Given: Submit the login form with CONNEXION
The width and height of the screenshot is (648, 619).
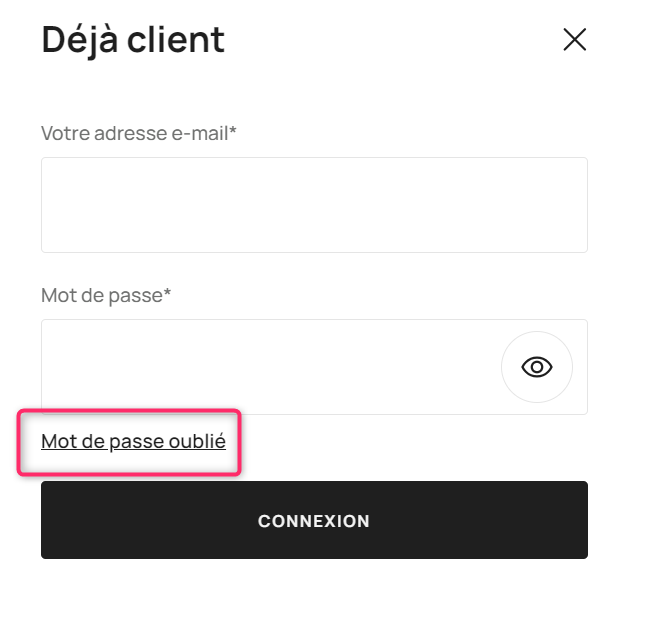Looking at the screenshot, I should [x=314, y=520].
